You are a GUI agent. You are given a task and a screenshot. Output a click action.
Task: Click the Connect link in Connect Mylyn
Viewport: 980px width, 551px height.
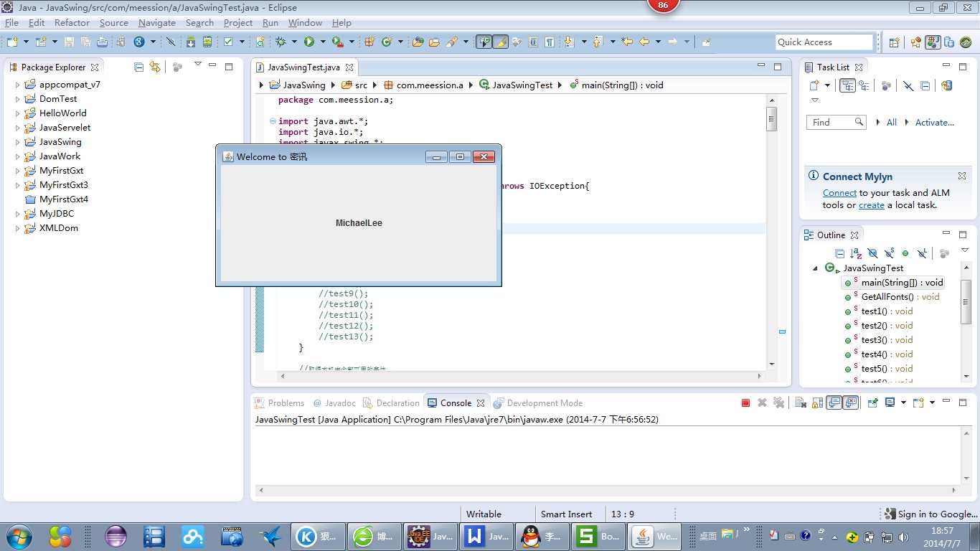839,193
